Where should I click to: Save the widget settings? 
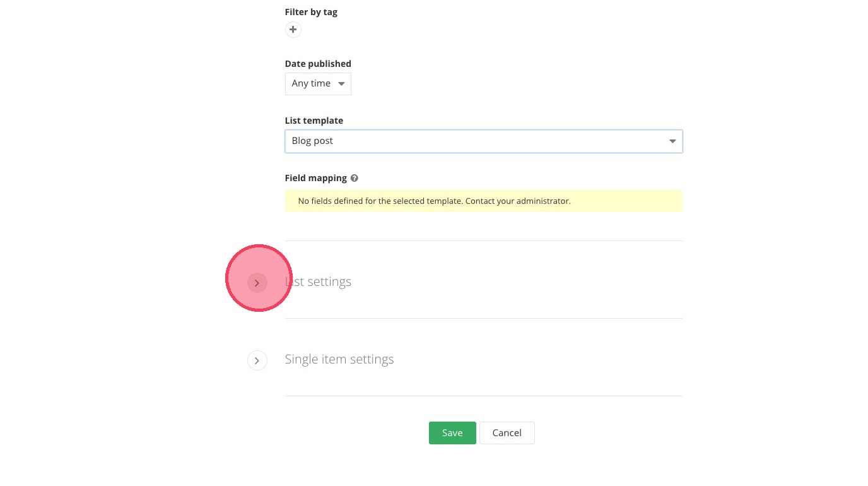pyautogui.click(x=452, y=433)
